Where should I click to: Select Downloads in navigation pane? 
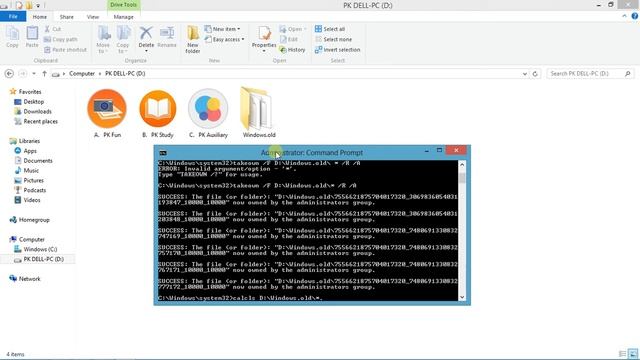37,111
